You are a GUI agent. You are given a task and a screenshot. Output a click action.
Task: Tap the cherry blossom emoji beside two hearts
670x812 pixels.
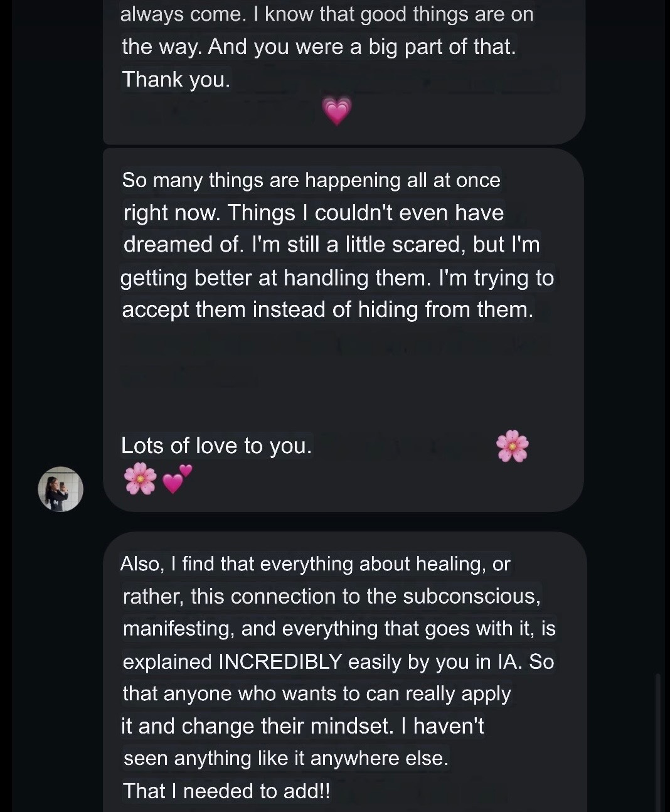[140, 479]
